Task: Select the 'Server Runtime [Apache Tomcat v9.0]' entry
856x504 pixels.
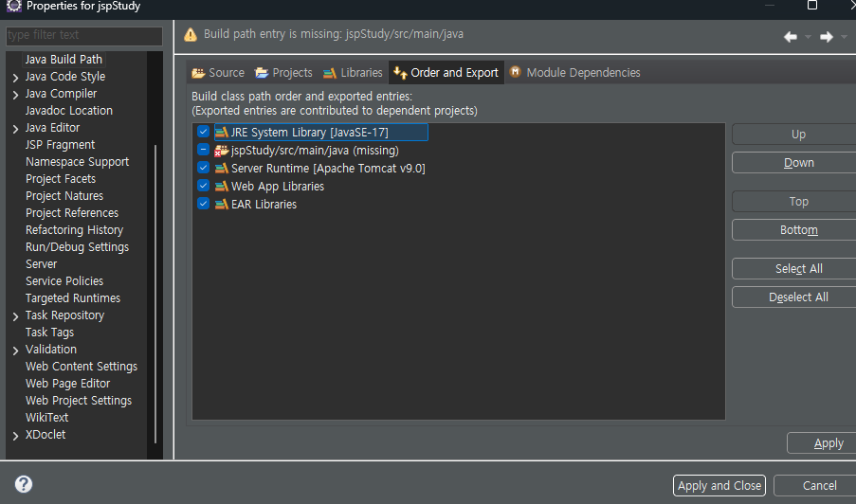Action: 328,168
